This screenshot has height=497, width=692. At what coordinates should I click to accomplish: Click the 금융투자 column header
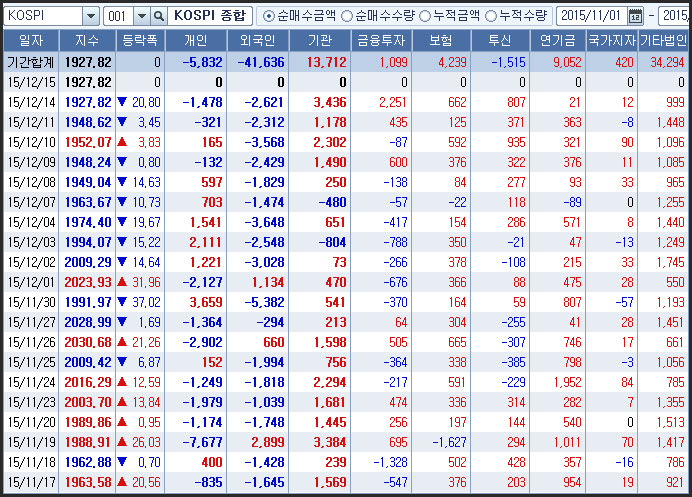click(x=381, y=41)
